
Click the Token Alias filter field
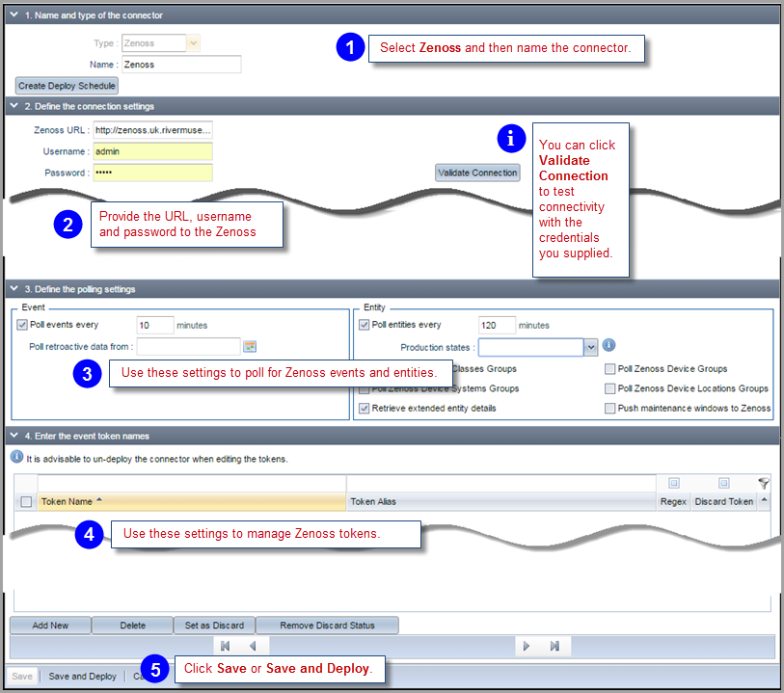(x=501, y=483)
